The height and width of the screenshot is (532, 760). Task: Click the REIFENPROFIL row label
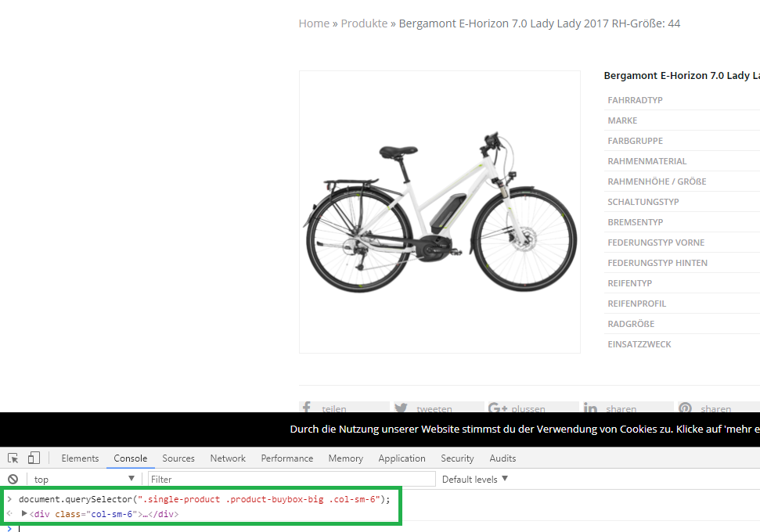pos(637,304)
